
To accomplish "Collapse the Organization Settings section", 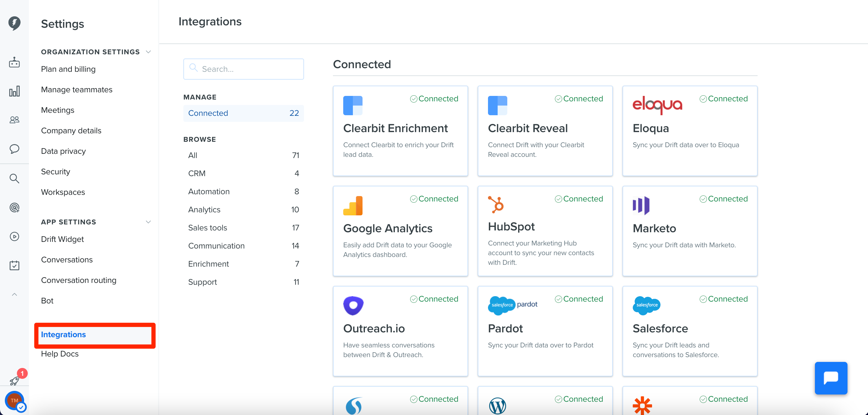I will coord(148,52).
